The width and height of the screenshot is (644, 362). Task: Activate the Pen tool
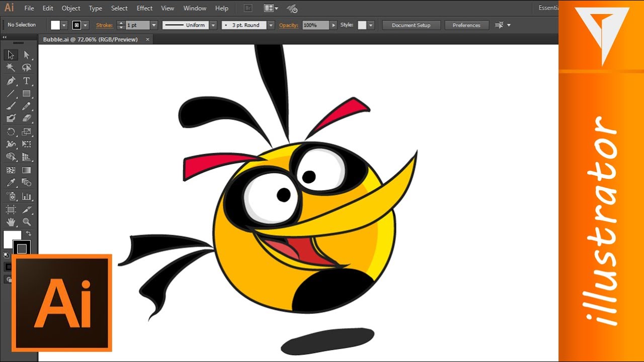10,80
